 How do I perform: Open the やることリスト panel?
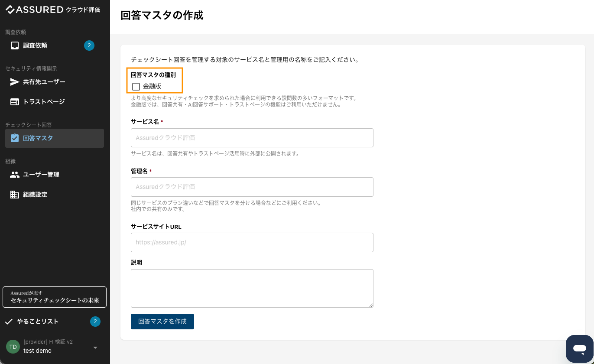click(x=55, y=322)
